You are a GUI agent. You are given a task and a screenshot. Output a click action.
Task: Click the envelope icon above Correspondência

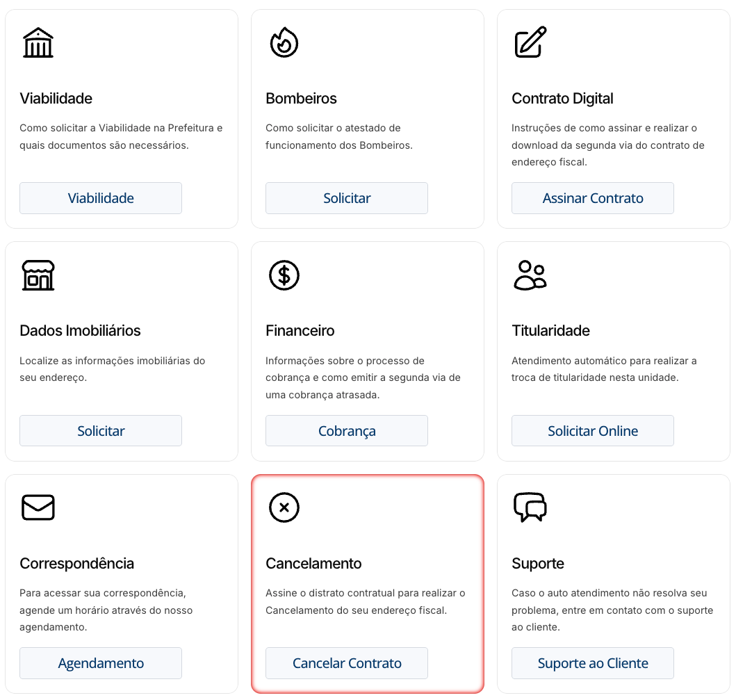click(38, 507)
